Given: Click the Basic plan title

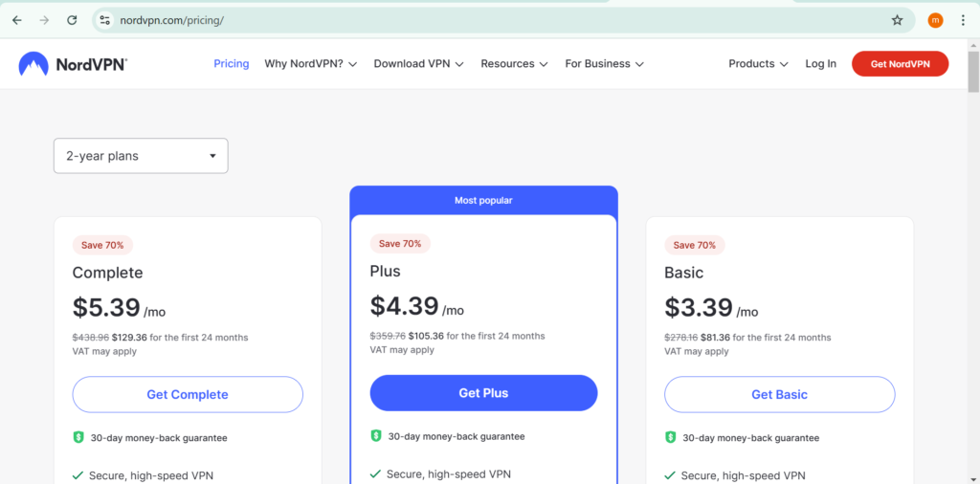Looking at the screenshot, I should pos(683,273).
